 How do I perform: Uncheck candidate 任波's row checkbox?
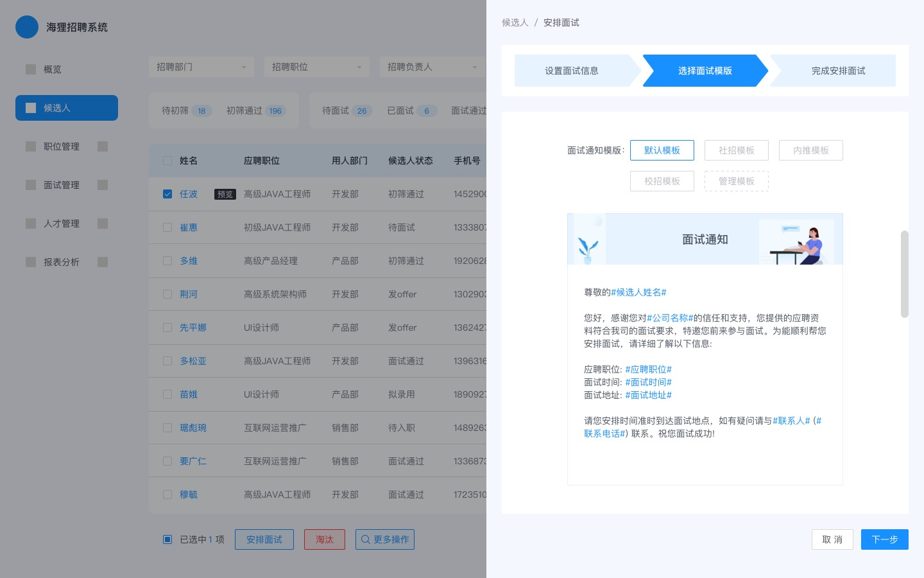pyautogui.click(x=167, y=194)
